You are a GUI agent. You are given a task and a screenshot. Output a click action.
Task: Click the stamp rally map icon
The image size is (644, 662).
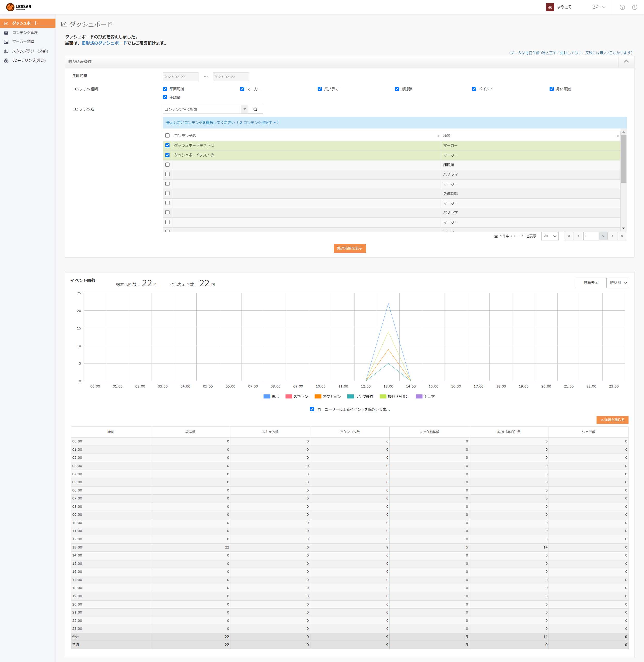[6, 51]
